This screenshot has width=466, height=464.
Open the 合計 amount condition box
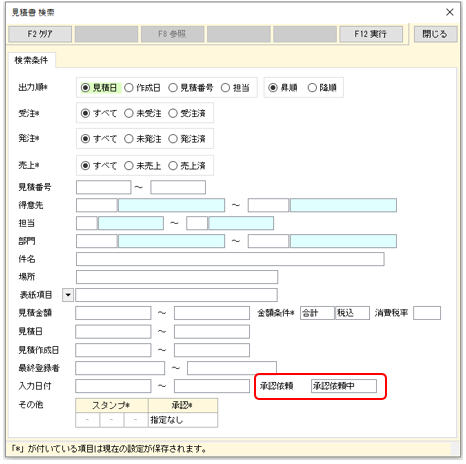pyautogui.click(x=317, y=313)
